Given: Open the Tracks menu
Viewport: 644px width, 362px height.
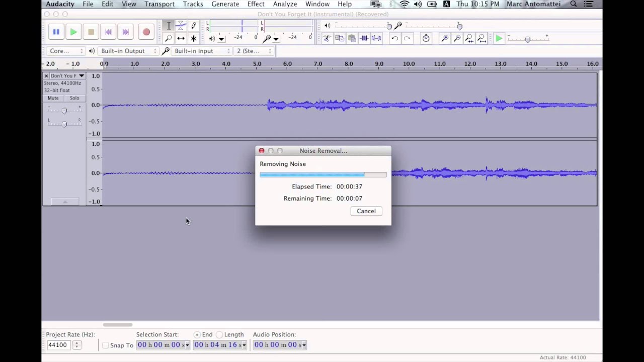Looking at the screenshot, I should [x=193, y=4].
